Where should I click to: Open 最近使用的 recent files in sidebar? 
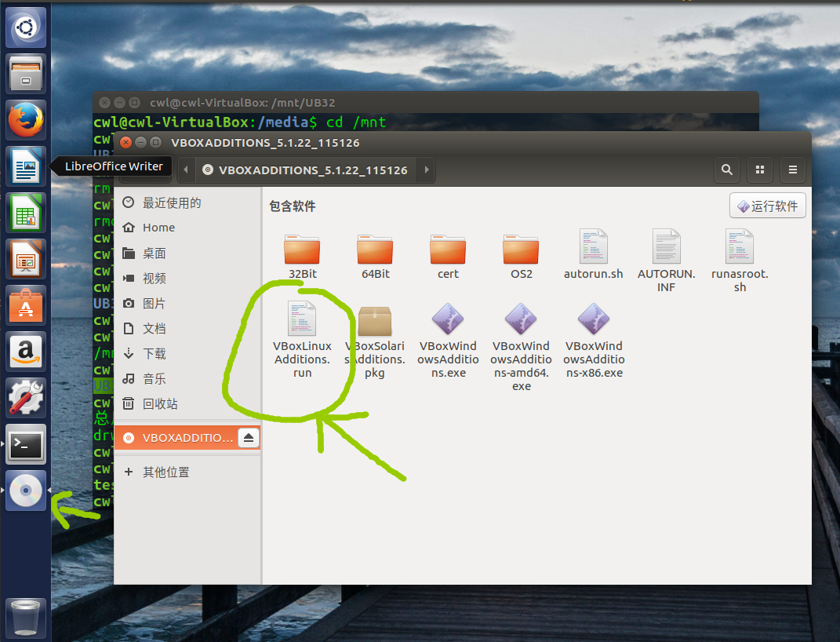tap(187, 202)
